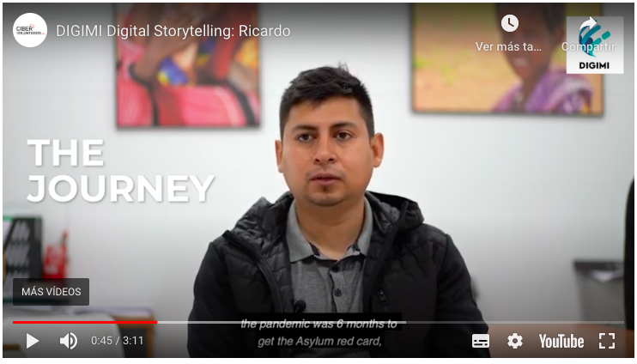
Task: Mute the video using the speaker icon
Action: click(69, 341)
